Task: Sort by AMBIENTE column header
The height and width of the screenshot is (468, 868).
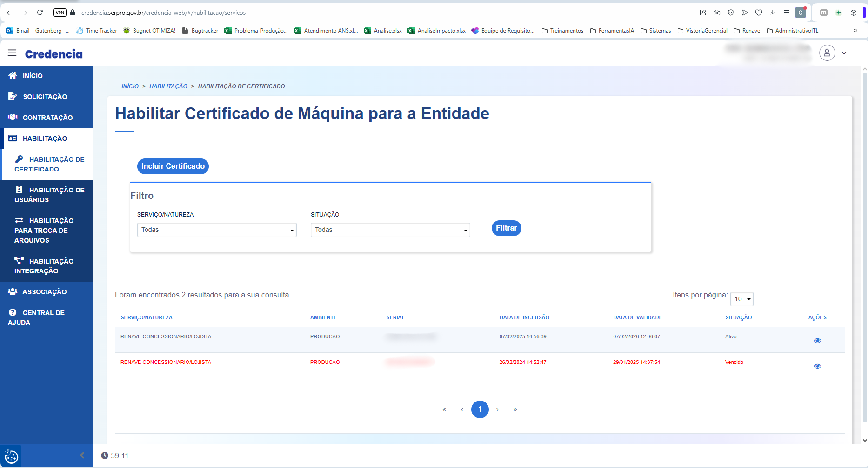Action: coord(323,318)
